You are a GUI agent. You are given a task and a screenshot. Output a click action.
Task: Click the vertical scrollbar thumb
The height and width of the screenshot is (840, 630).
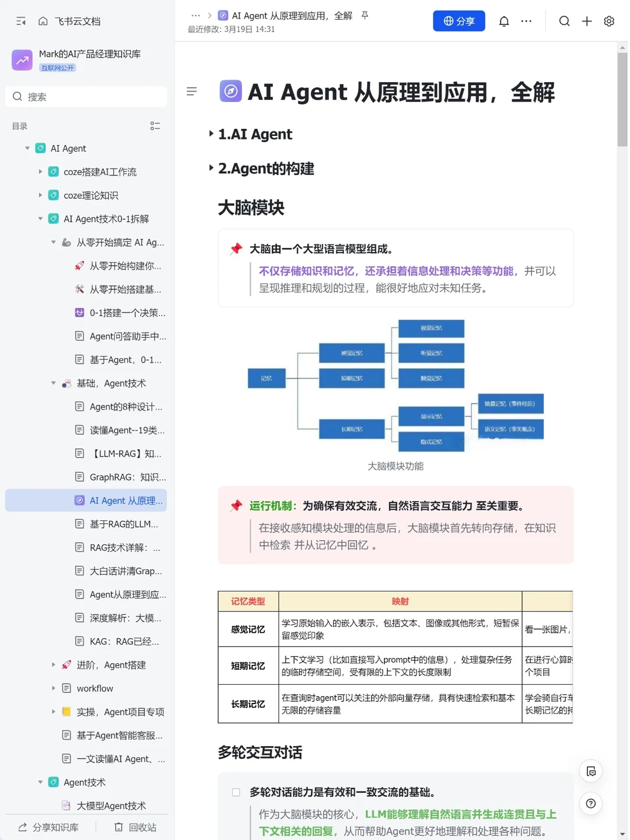[x=622, y=99]
